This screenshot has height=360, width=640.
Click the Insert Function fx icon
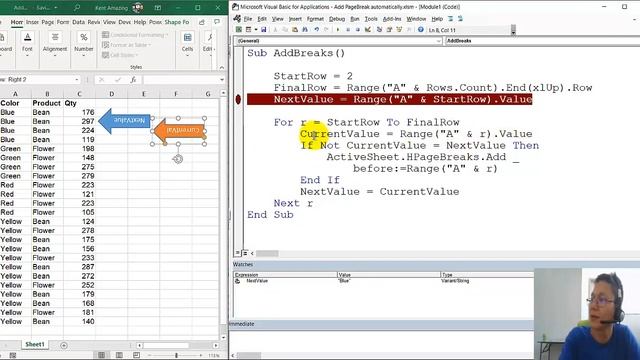click(133, 80)
